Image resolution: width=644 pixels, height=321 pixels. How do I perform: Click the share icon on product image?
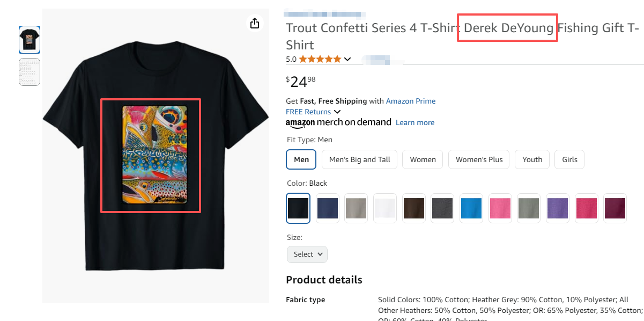click(x=255, y=23)
